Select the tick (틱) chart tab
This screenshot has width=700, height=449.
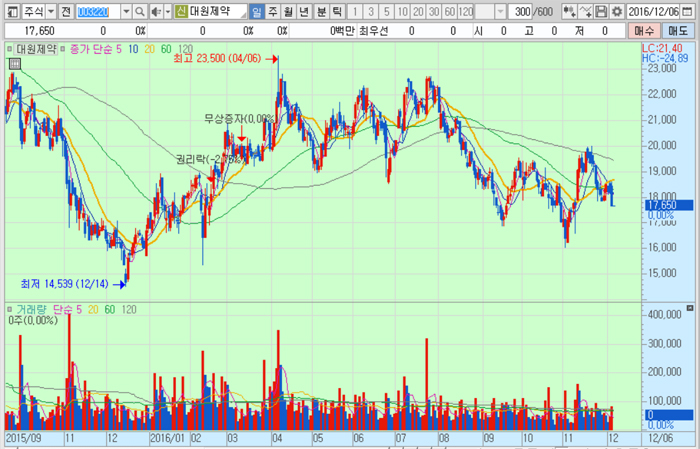(x=337, y=12)
